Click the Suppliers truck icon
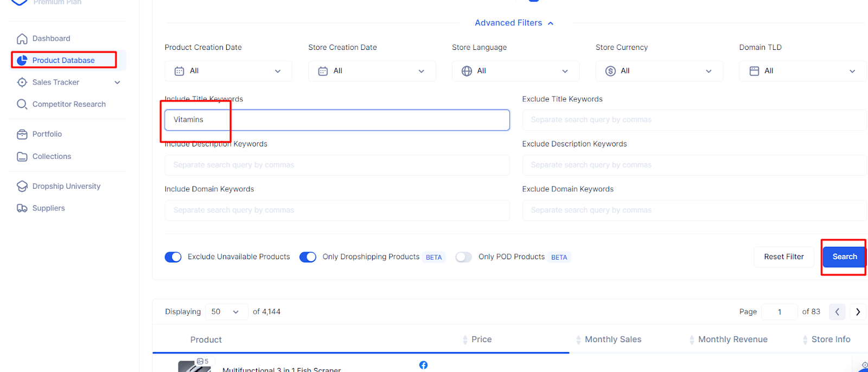 [22, 208]
